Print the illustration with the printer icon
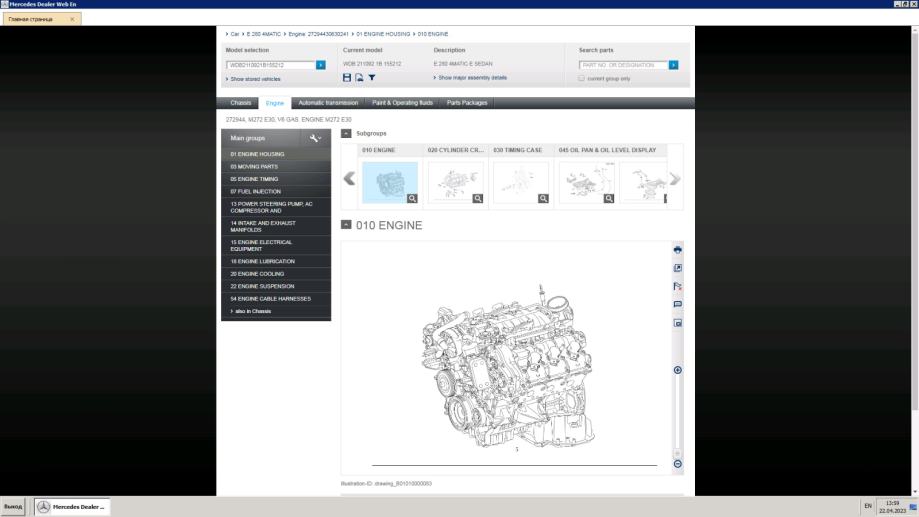 coord(678,250)
